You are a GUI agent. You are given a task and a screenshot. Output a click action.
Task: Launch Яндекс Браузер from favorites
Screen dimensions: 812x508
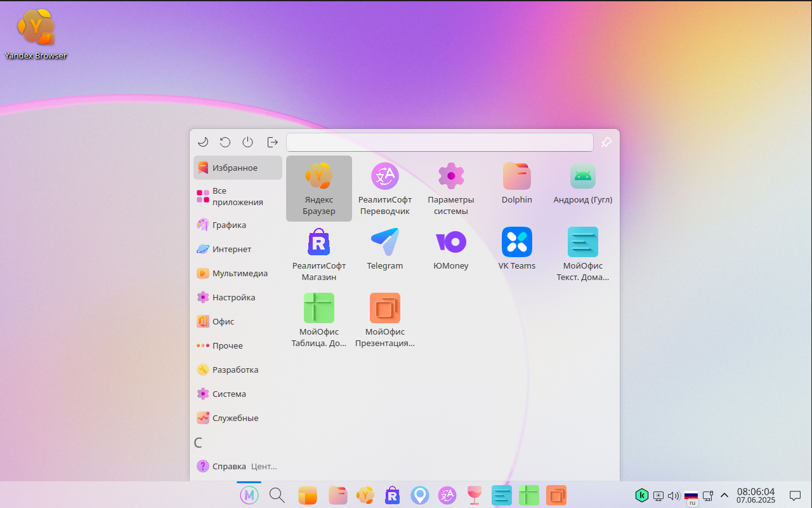319,189
